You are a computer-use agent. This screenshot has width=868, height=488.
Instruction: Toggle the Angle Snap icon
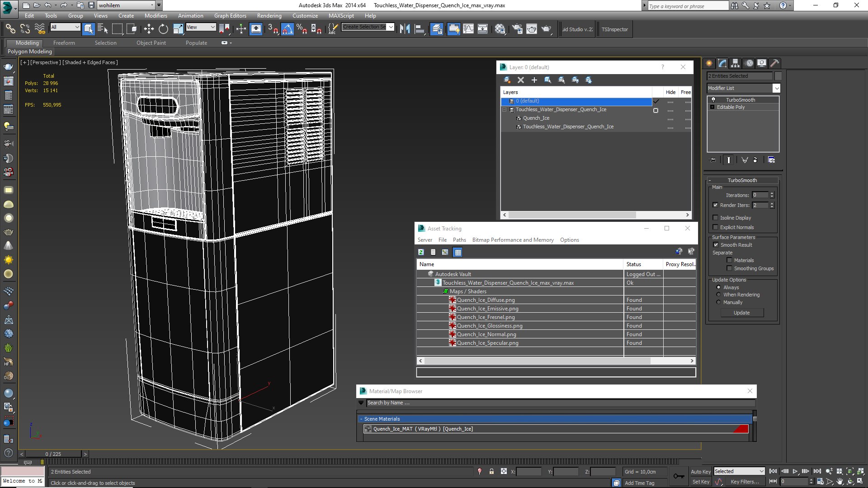(288, 29)
